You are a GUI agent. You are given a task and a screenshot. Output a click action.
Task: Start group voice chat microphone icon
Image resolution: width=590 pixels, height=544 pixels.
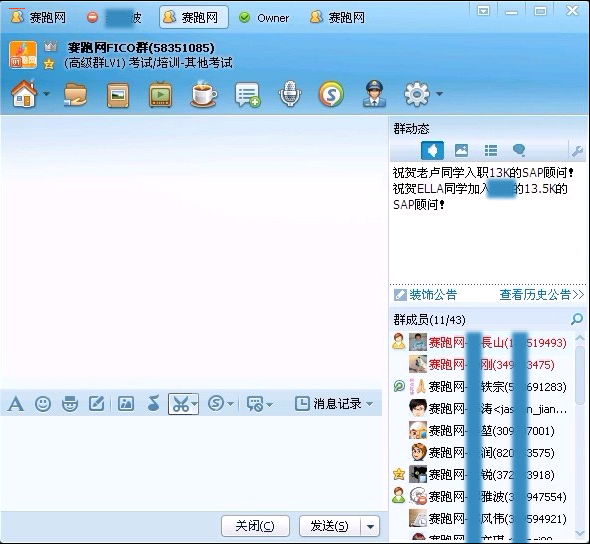(290, 93)
